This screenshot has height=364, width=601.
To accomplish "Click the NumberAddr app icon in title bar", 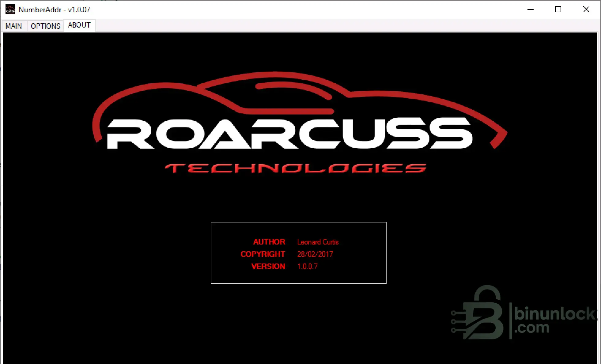I will (10, 9).
